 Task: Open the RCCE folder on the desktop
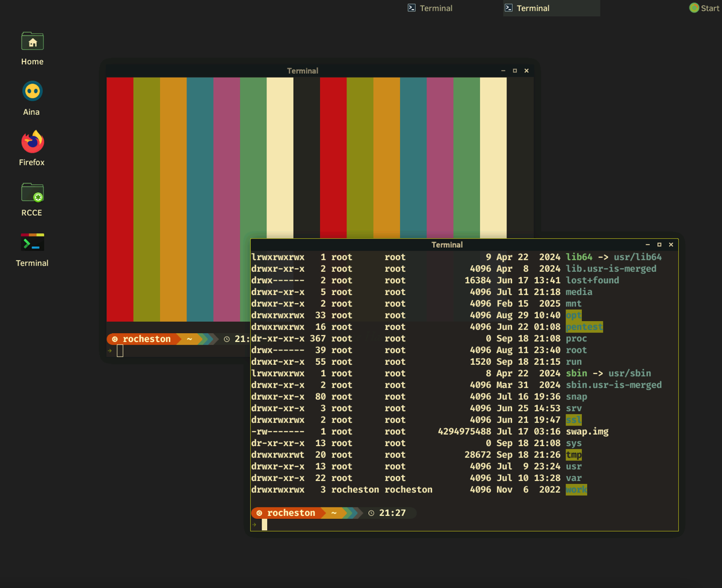coord(32,193)
